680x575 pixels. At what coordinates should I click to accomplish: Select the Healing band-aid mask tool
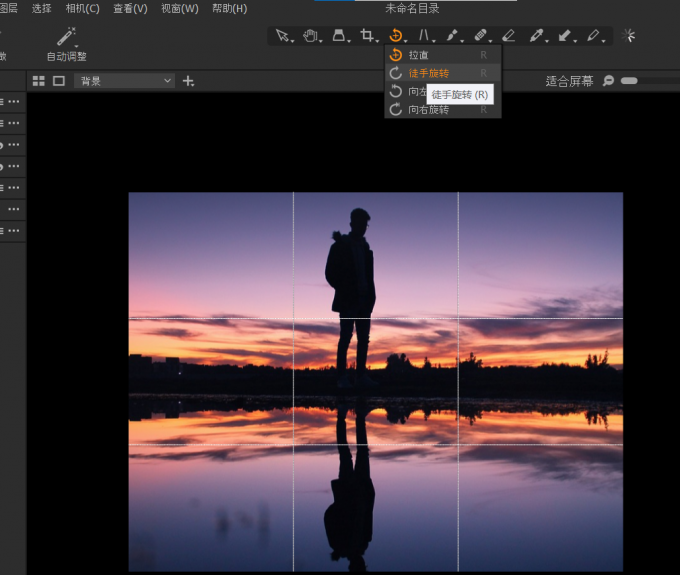(x=480, y=35)
